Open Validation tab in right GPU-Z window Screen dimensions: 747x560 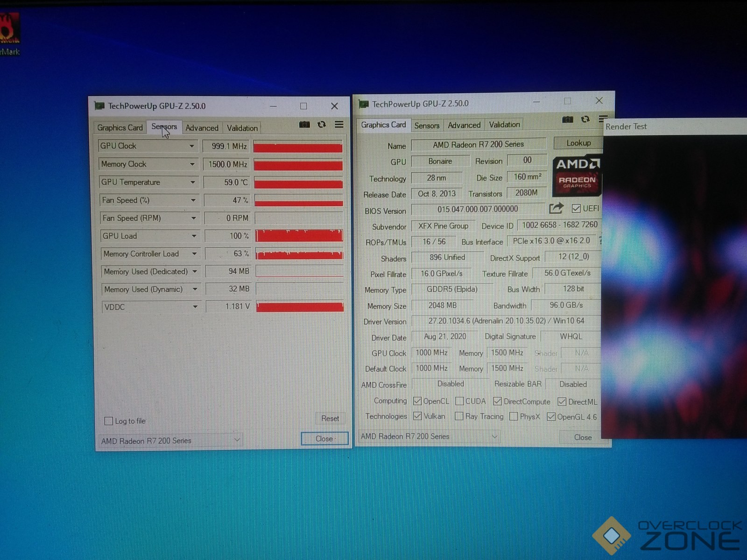tap(504, 125)
